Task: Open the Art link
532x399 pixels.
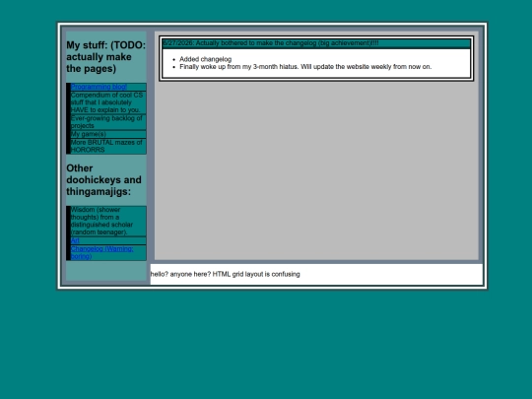Action: coord(75,240)
